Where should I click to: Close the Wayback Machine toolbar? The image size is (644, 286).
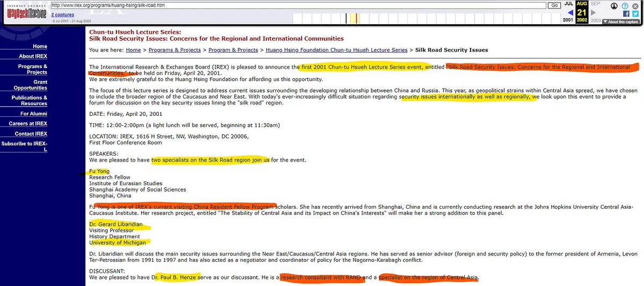point(634,5)
